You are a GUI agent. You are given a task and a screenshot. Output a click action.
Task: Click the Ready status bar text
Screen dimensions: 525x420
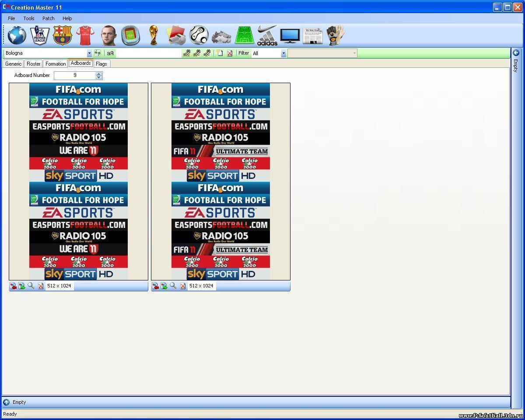(10, 414)
